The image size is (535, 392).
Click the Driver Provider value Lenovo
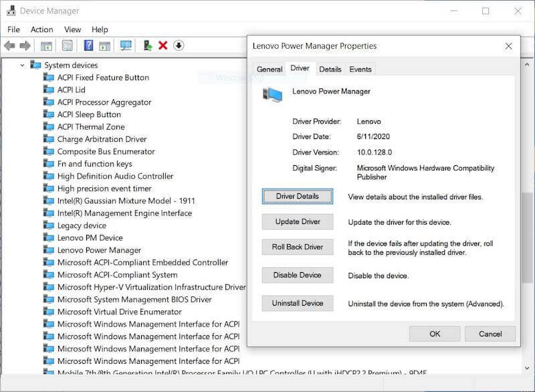[x=369, y=122]
